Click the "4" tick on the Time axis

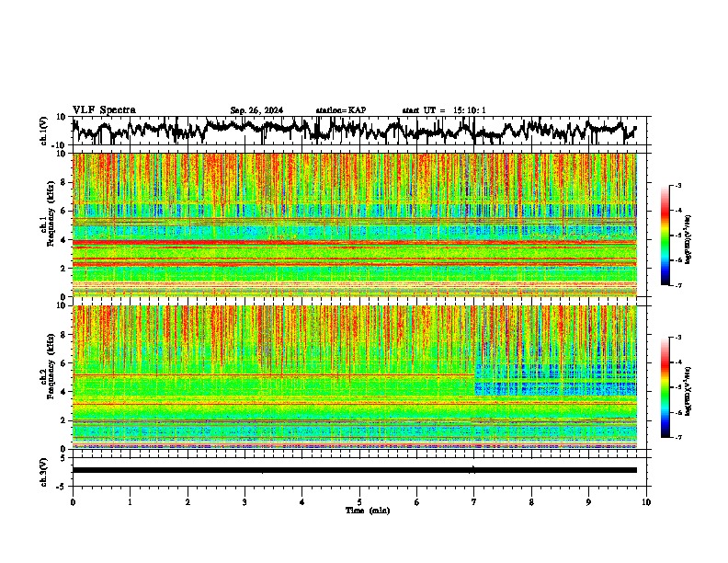(x=302, y=502)
